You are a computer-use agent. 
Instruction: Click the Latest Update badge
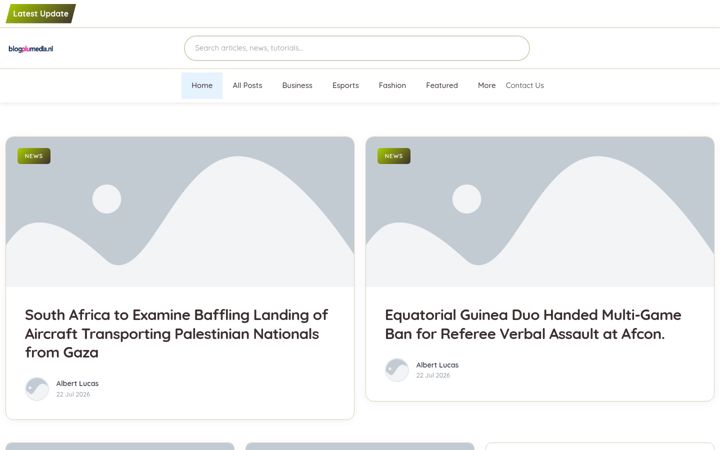click(41, 14)
